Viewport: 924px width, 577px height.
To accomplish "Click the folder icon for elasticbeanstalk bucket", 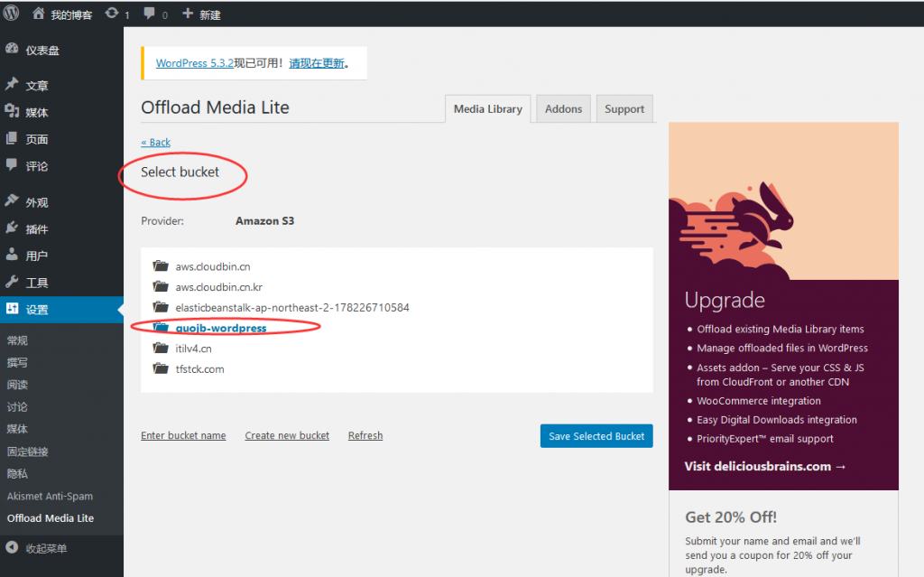I will [x=161, y=307].
